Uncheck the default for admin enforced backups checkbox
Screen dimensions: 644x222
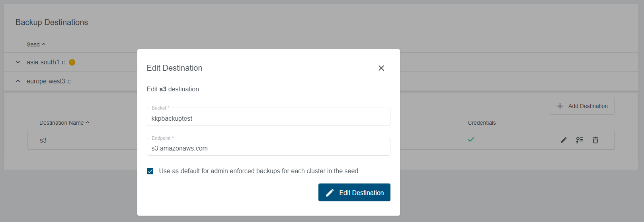tap(150, 171)
